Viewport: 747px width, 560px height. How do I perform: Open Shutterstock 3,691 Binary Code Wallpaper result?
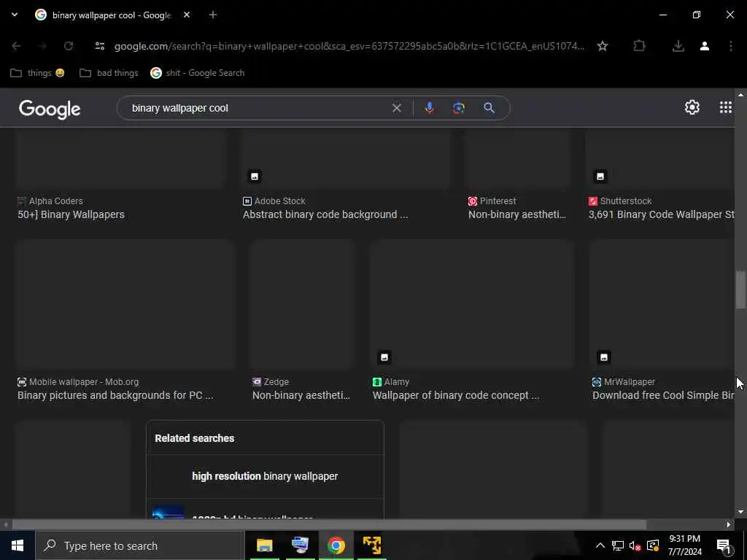(661, 214)
